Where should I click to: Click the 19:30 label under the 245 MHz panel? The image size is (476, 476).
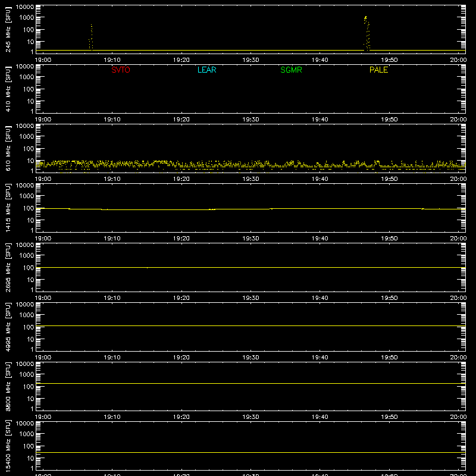(250, 60)
